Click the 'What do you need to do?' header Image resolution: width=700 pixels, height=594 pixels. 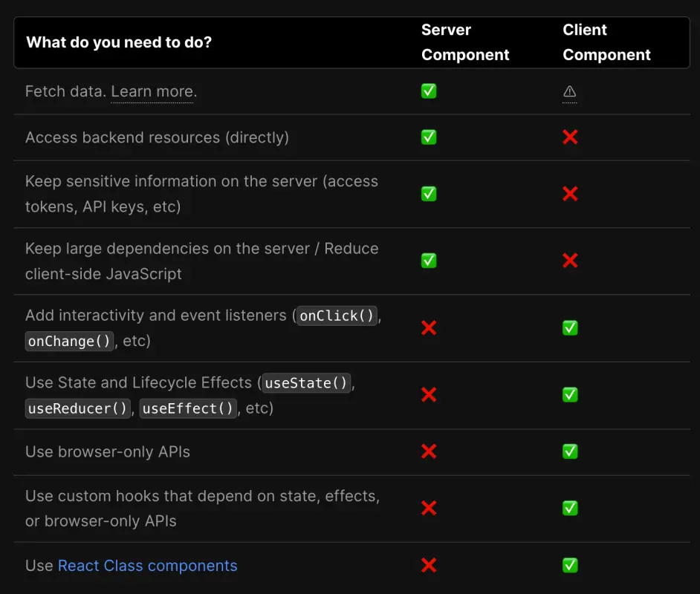tap(119, 42)
